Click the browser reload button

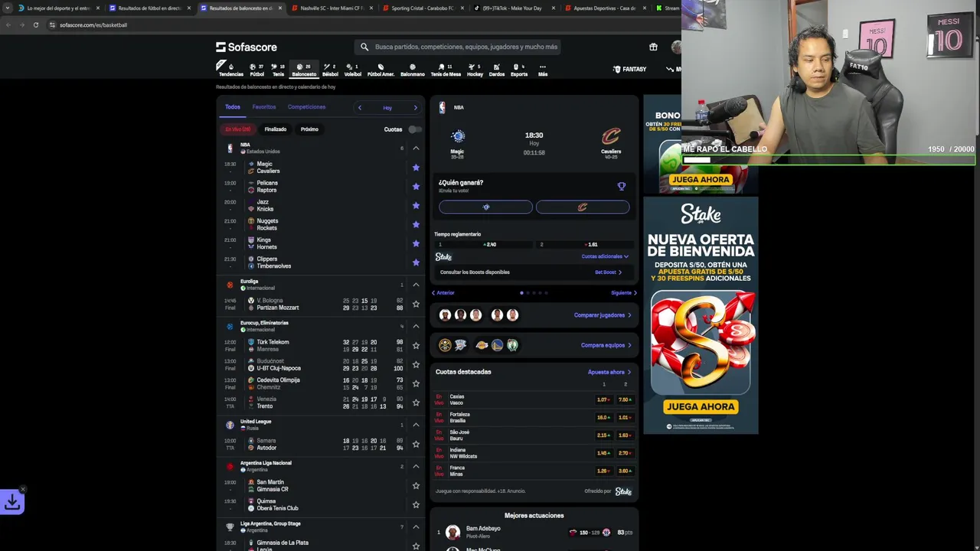click(x=35, y=24)
